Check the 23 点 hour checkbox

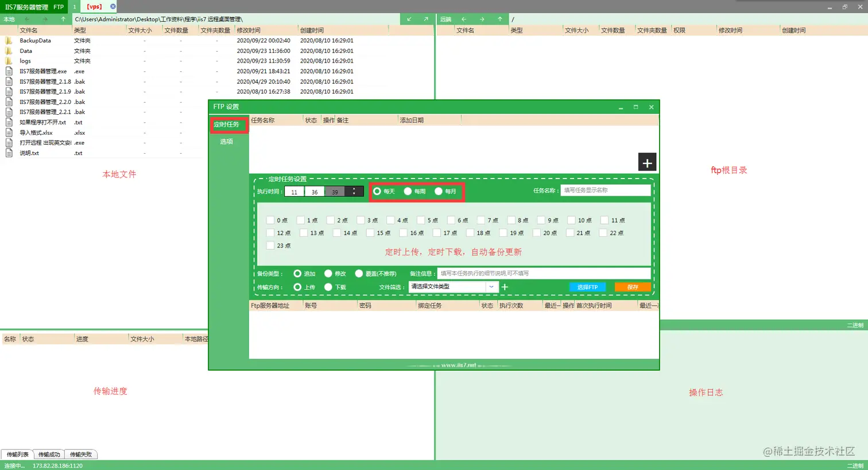pos(270,245)
